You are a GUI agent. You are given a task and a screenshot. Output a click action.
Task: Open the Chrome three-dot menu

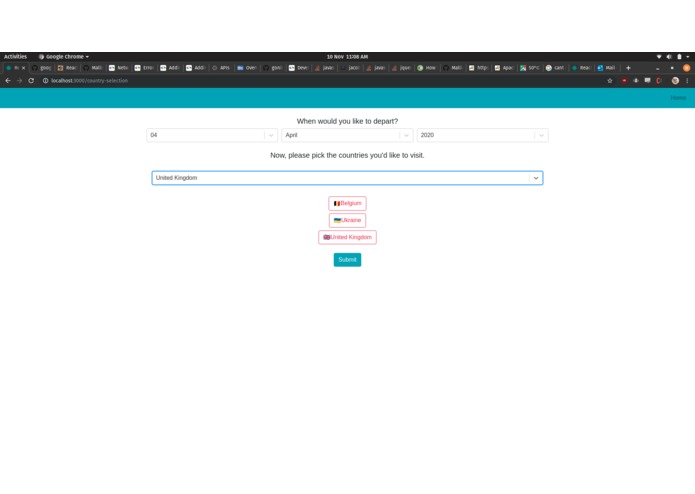(x=687, y=81)
